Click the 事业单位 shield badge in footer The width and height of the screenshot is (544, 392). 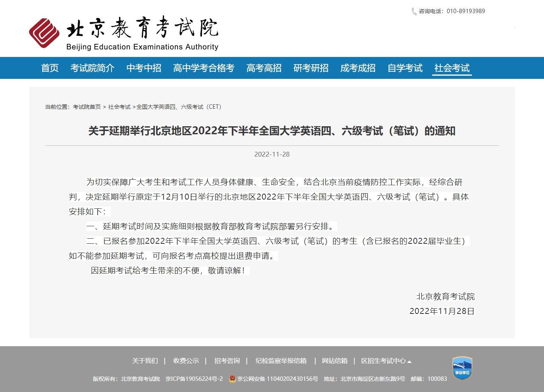click(462, 368)
